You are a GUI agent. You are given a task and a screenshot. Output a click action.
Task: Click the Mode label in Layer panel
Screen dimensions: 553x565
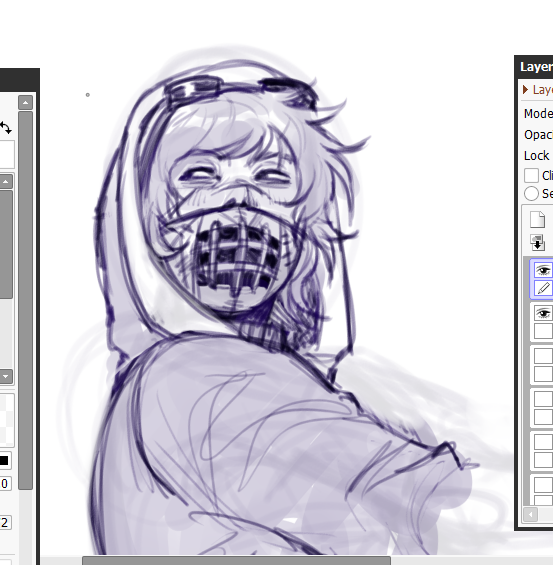pyautogui.click(x=538, y=114)
